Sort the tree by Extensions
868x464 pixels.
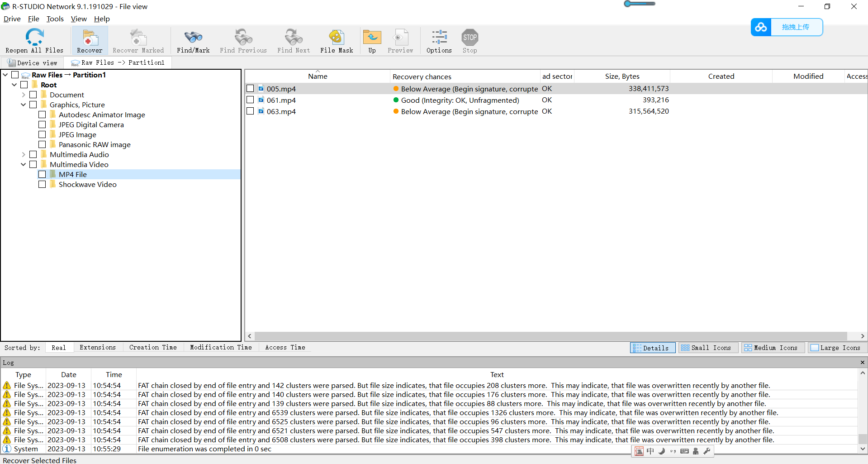(x=98, y=347)
